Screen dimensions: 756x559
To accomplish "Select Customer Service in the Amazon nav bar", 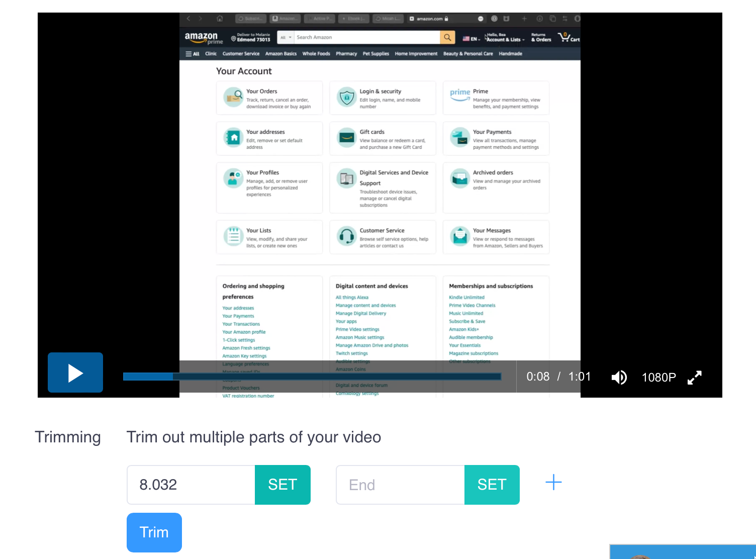I will (241, 54).
